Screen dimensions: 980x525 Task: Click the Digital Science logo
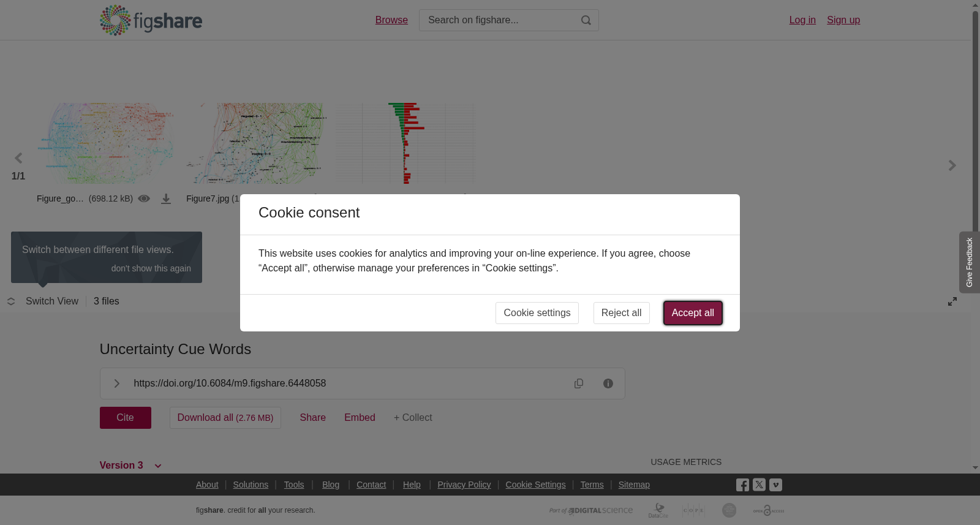click(591, 510)
